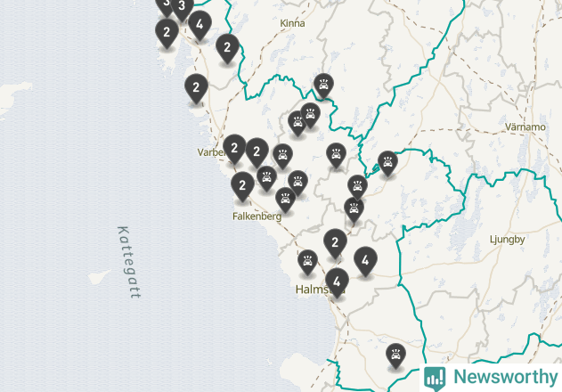Select the car marker directly above Falkenberg text
The height and width of the screenshot is (392, 562).
tap(285, 199)
